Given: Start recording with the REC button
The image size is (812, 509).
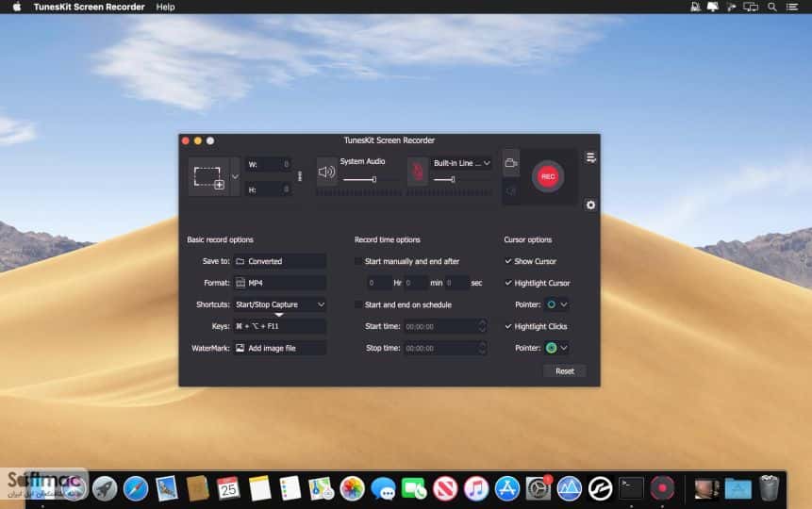Looking at the screenshot, I should (548, 176).
